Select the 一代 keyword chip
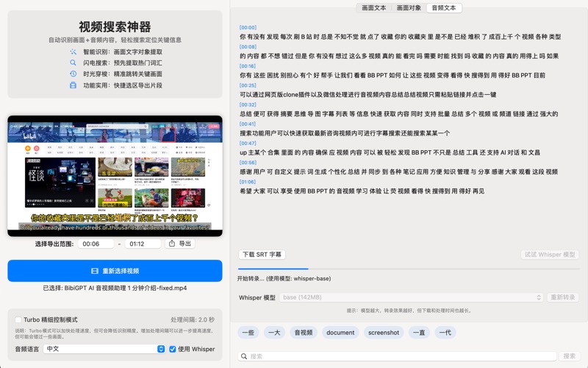Viewport: 588px width, 368px height. pos(445,333)
